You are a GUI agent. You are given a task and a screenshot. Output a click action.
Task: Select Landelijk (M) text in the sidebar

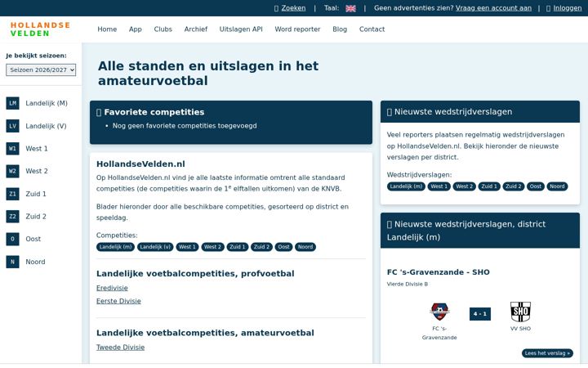tap(47, 103)
